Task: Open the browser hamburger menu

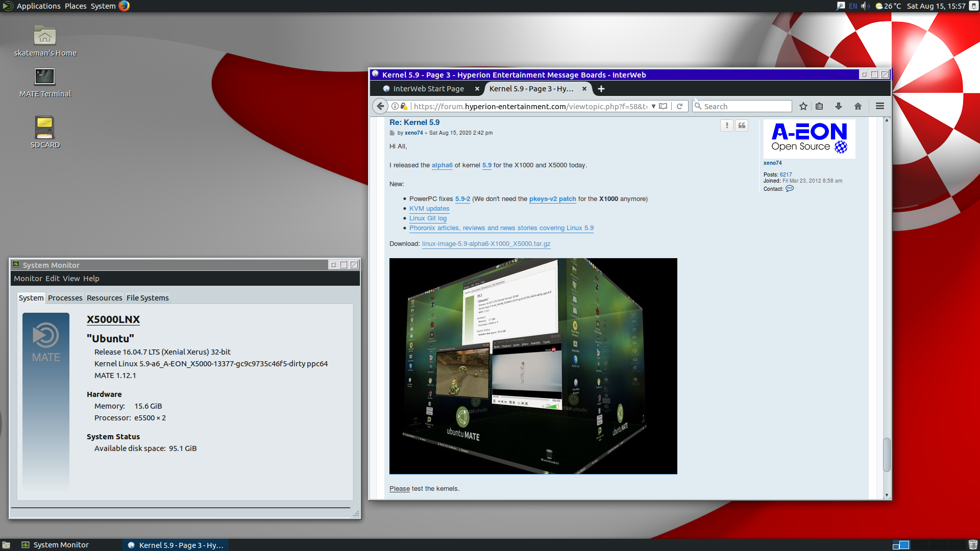Action: coord(880,106)
